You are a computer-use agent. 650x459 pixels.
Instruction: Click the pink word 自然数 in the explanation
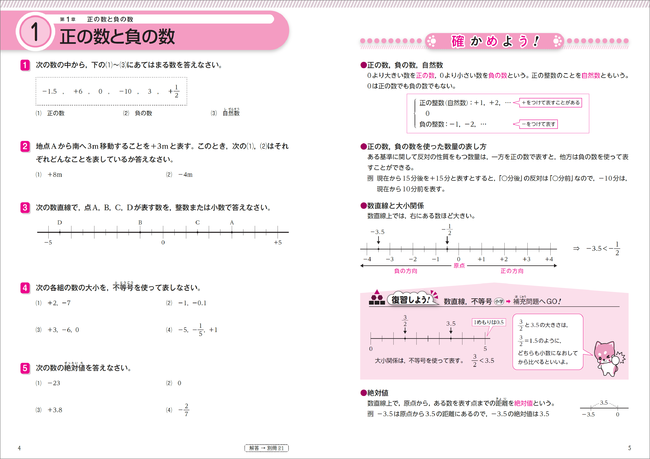[x=591, y=75]
